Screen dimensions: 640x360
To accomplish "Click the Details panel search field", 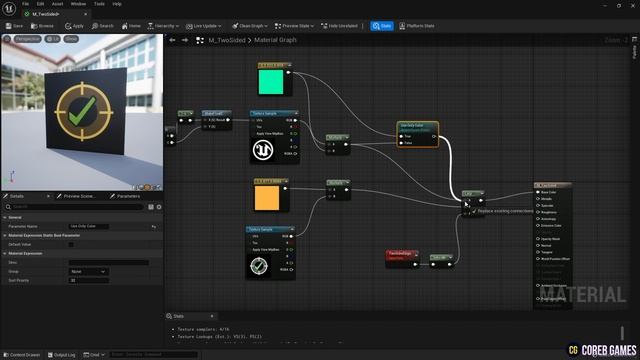I will 74,207.
